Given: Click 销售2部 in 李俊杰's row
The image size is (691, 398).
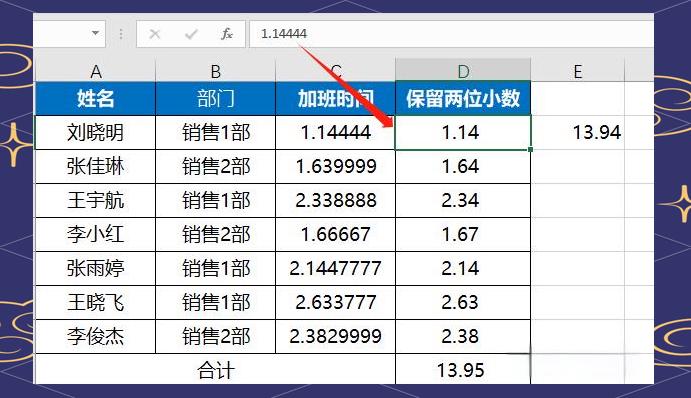Looking at the screenshot, I should click(215, 336).
